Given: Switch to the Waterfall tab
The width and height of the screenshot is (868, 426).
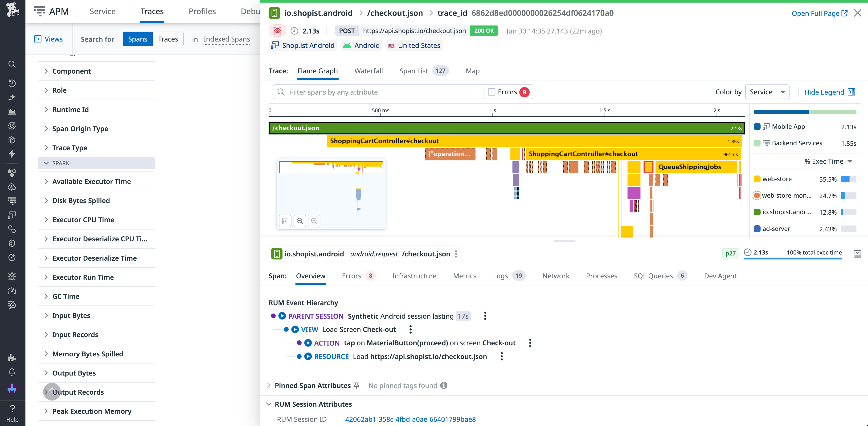Looking at the screenshot, I should (369, 71).
